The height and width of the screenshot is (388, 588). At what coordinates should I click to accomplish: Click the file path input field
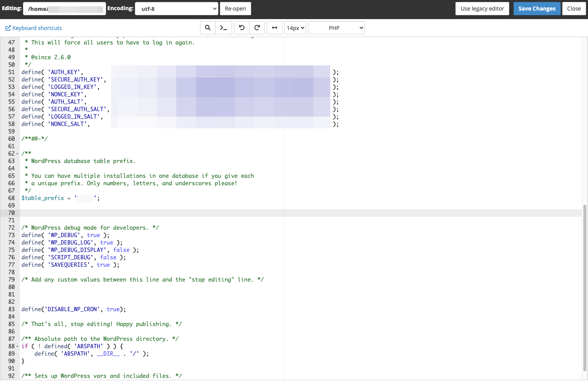point(64,9)
